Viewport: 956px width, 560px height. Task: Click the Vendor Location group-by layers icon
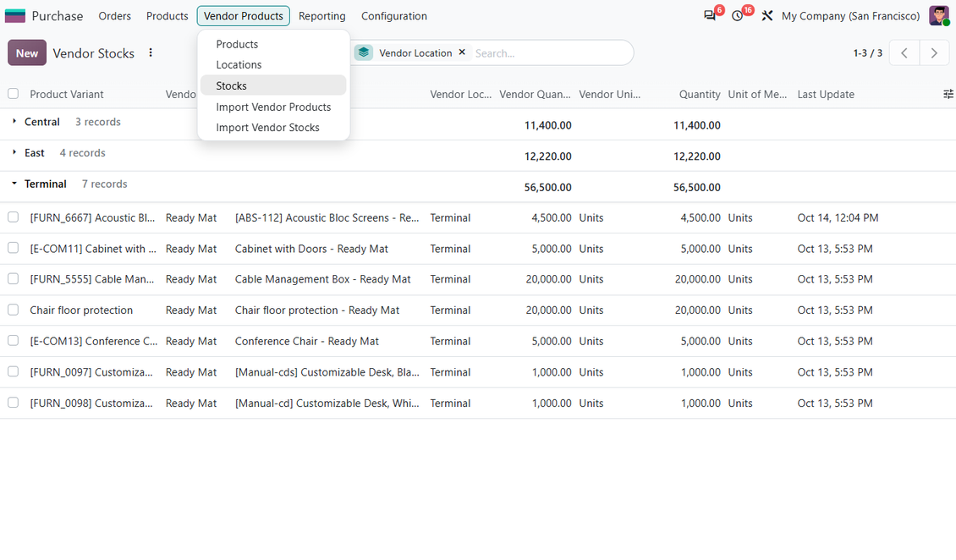point(364,53)
